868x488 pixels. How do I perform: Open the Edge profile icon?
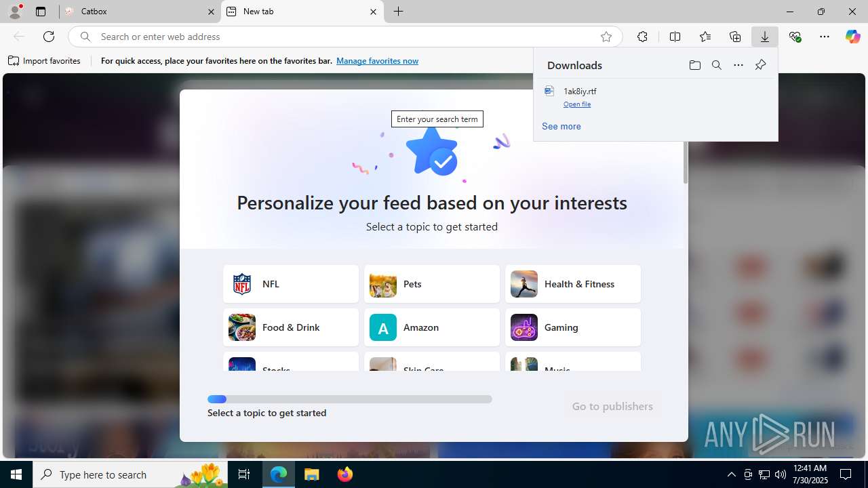click(15, 12)
